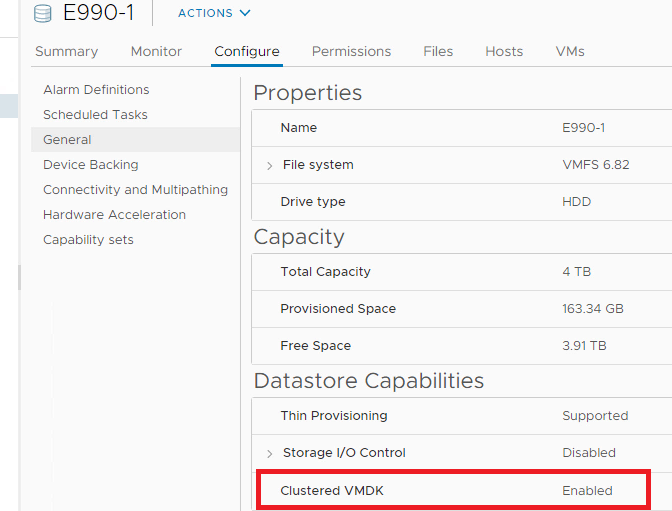
Task: Open the ACTIONS dropdown menu
Action: click(x=214, y=13)
